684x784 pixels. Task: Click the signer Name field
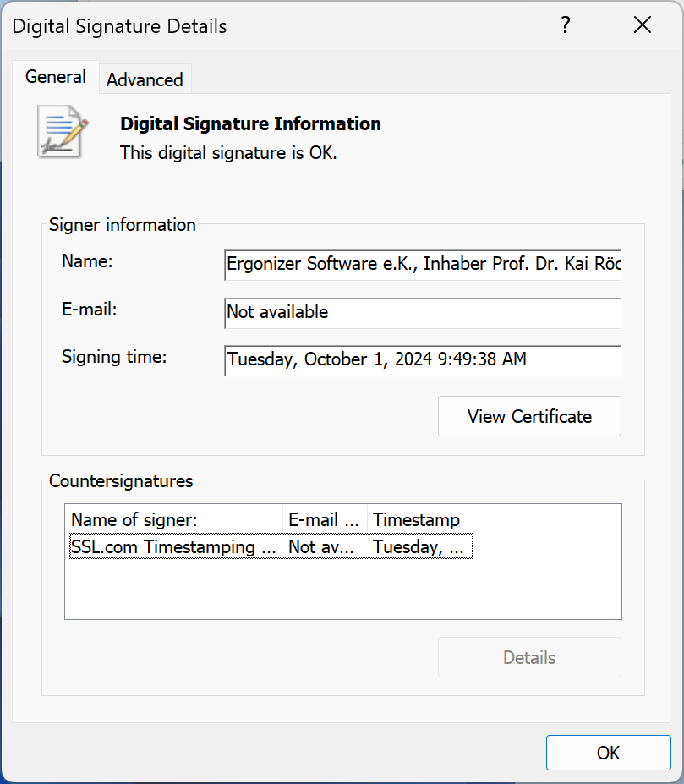coord(423,265)
